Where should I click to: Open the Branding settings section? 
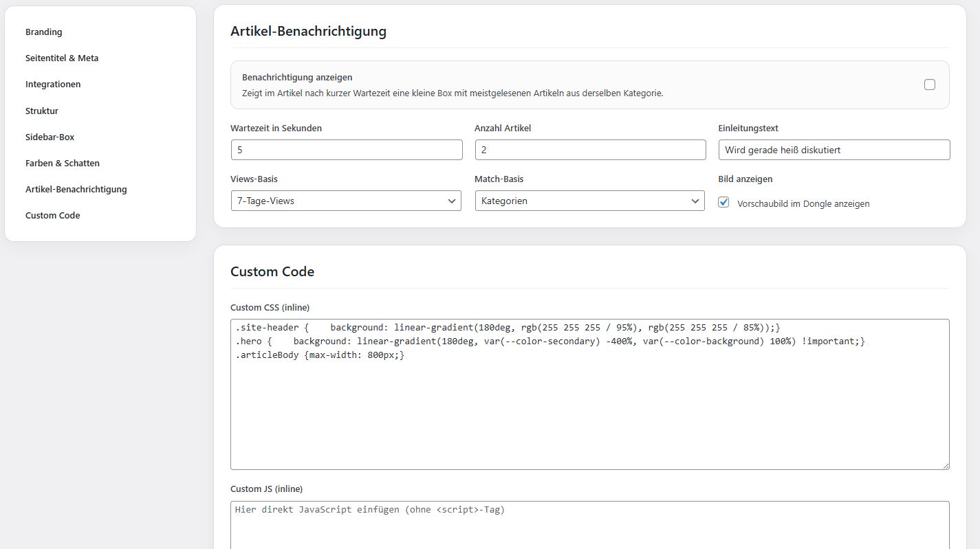coord(44,32)
